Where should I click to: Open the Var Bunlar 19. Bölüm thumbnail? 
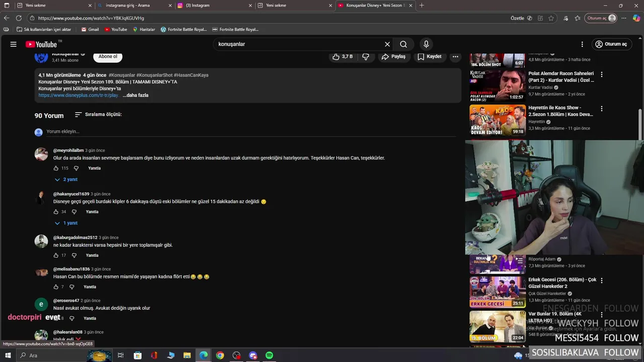click(x=498, y=326)
